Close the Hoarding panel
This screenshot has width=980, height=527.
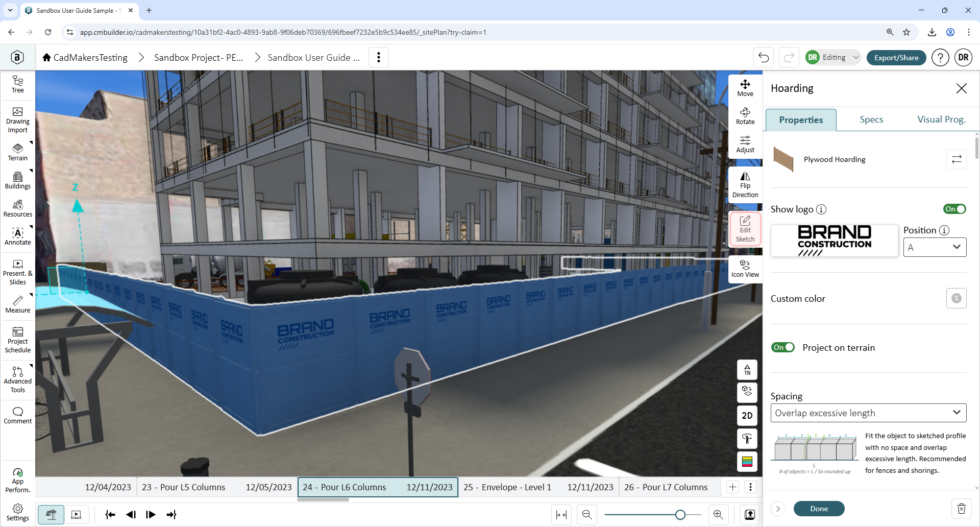click(x=962, y=88)
